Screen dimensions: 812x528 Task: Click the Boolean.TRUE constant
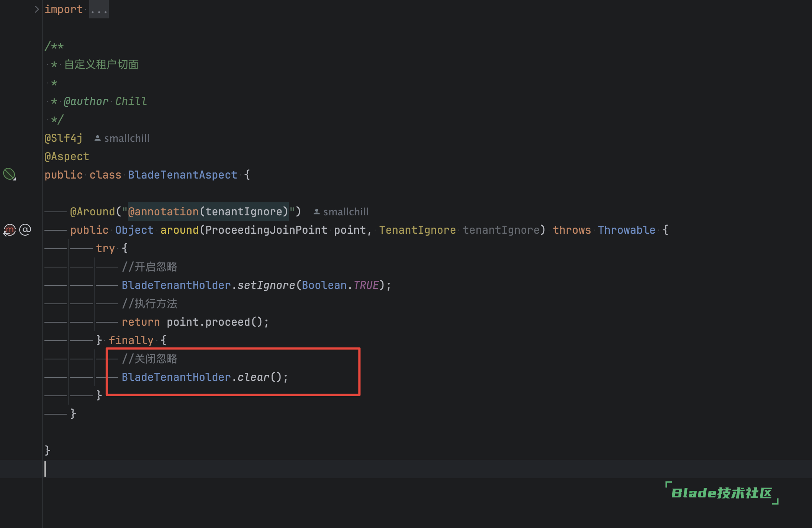341,285
